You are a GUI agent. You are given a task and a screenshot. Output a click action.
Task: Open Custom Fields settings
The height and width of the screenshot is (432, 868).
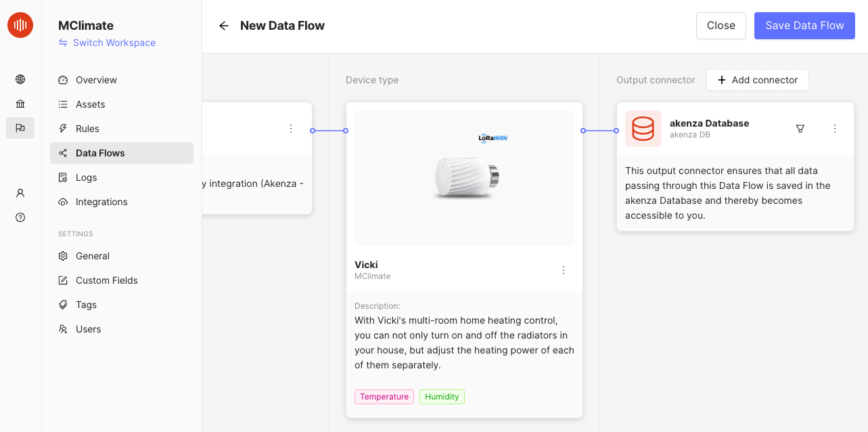coord(122,280)
